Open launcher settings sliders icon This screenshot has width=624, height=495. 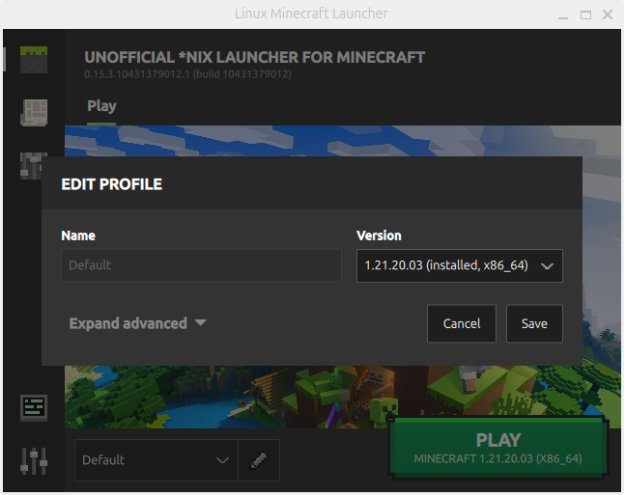[x=34, y=460]
